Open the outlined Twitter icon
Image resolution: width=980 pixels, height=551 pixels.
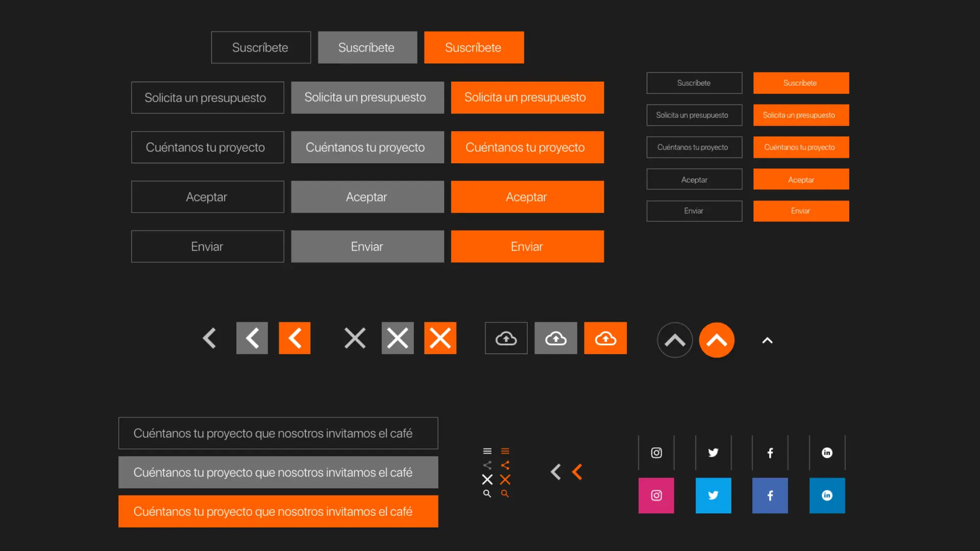click(713, 453)
